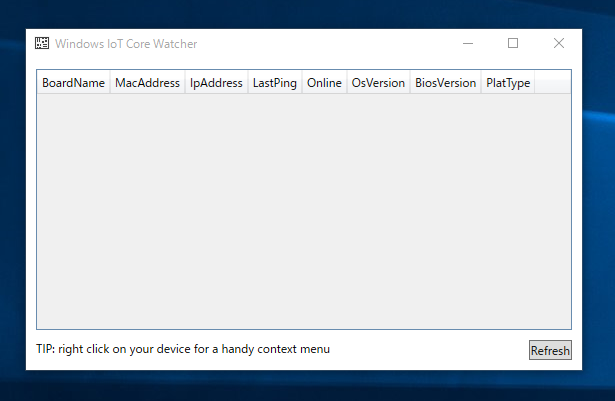615x401 pixels.
Task: Click the Windows IoT Core Watcher title text
Action: tap(126, 44)
